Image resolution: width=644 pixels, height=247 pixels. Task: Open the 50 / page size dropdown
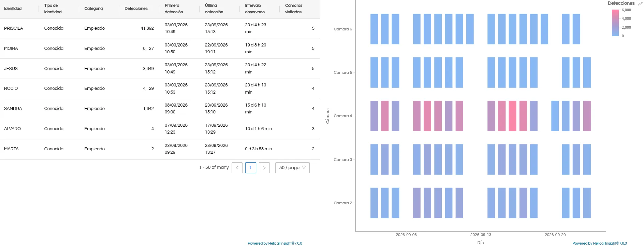(x=292, y=168)
